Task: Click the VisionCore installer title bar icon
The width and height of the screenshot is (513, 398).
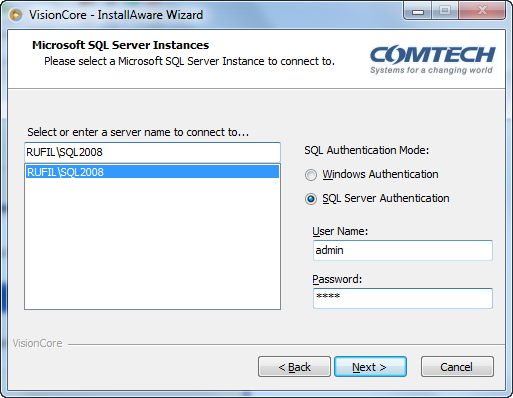Action: coord(16,15)
